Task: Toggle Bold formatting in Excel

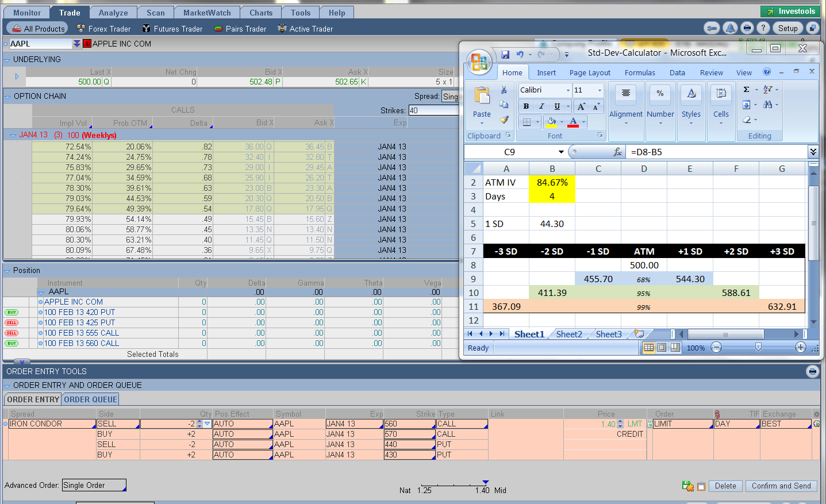Action: click(x=526, y=106)
